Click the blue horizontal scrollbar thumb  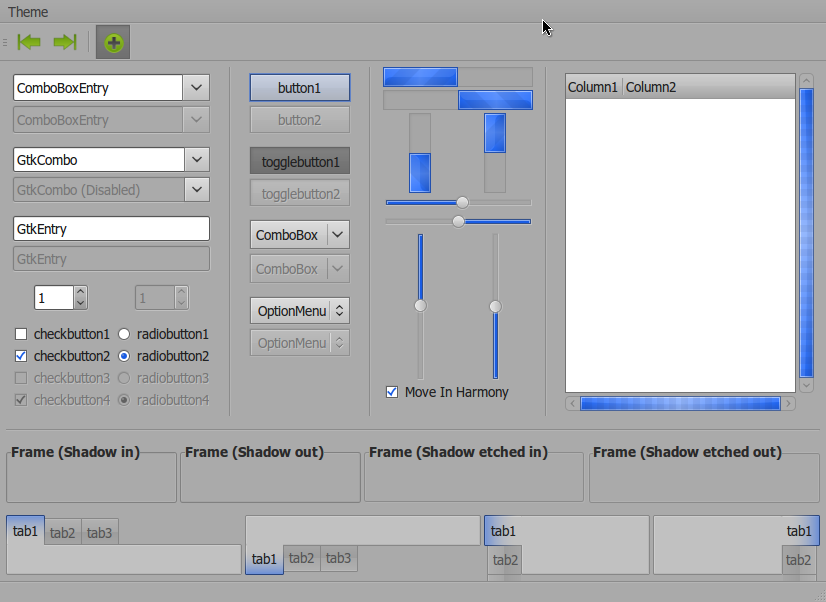click(680, 403)
